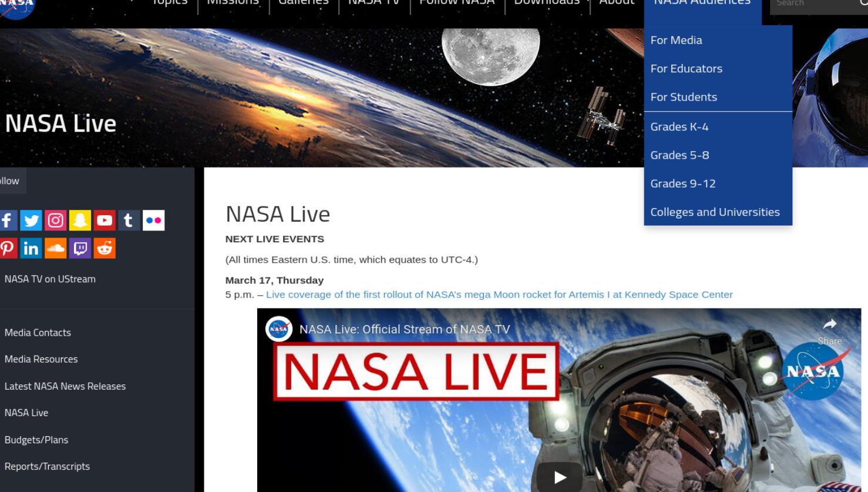This screenshot has width=868, height=492.
Task: Open NASA's Twitch icon
Action: click(80, 248)
